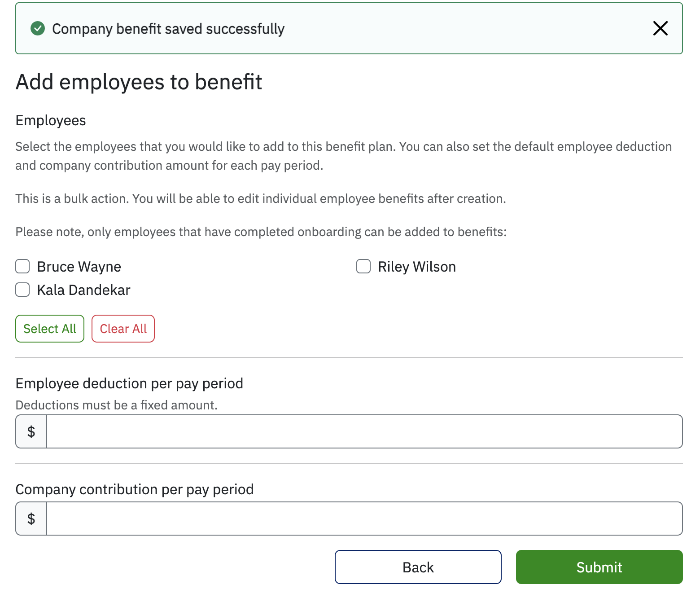
Task: Click the 'Add employees to benefit' heading
Action: 139,82
